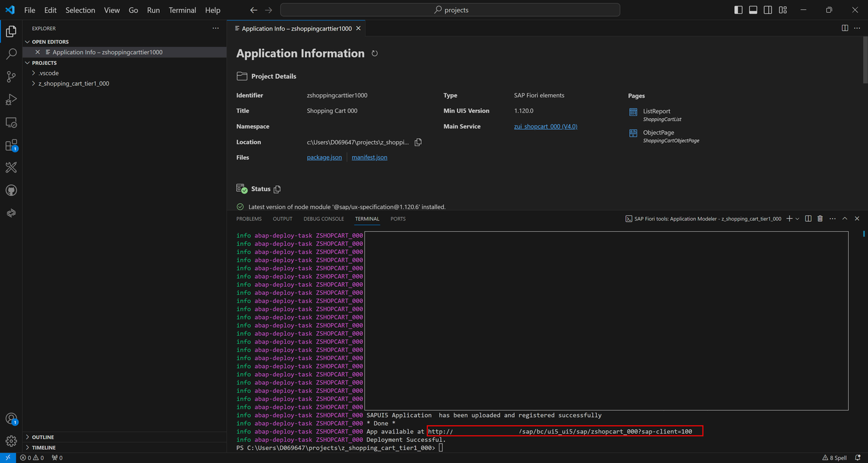Viewport: 868px width, 463px height.
Task: Open the Remote Explorer view
Action: click(11, 122)
